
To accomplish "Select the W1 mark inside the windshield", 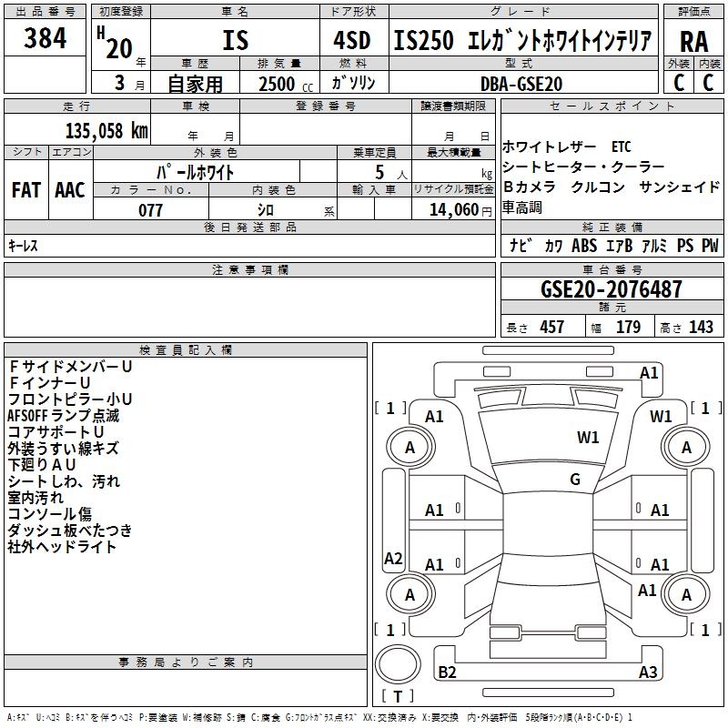I will tap(588, 438).
